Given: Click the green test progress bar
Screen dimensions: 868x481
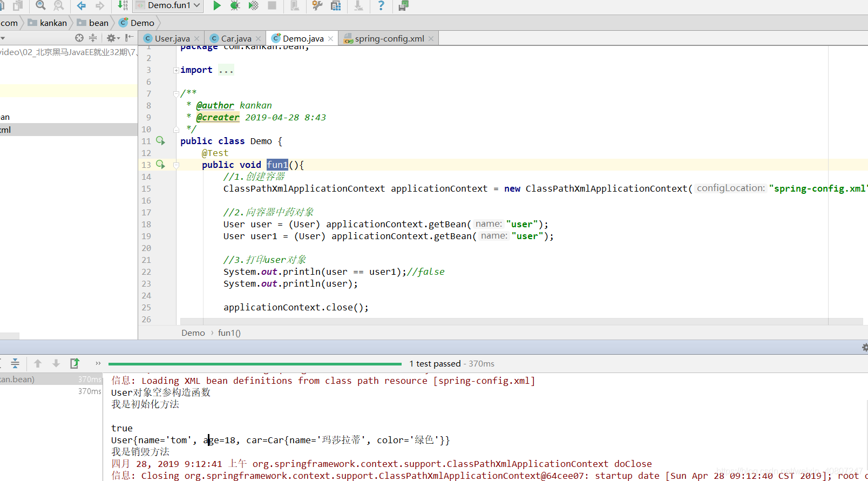Looking at the screenshot, I should coord(255,364).
